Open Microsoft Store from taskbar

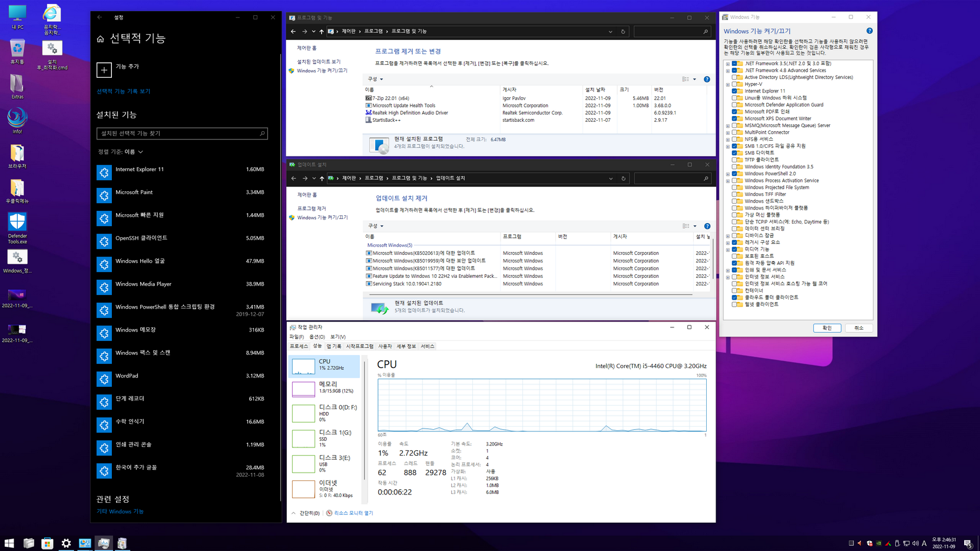click(x=47, y=543)
